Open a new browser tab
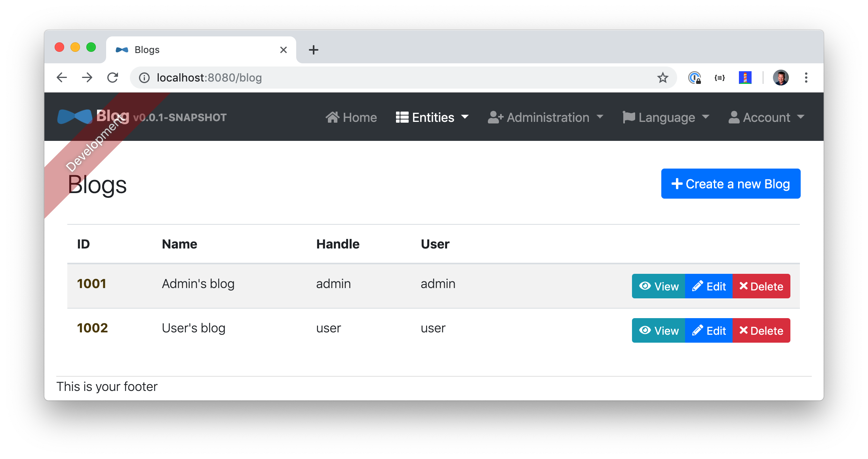Viewport: 868px width, 459px height. 313,50
